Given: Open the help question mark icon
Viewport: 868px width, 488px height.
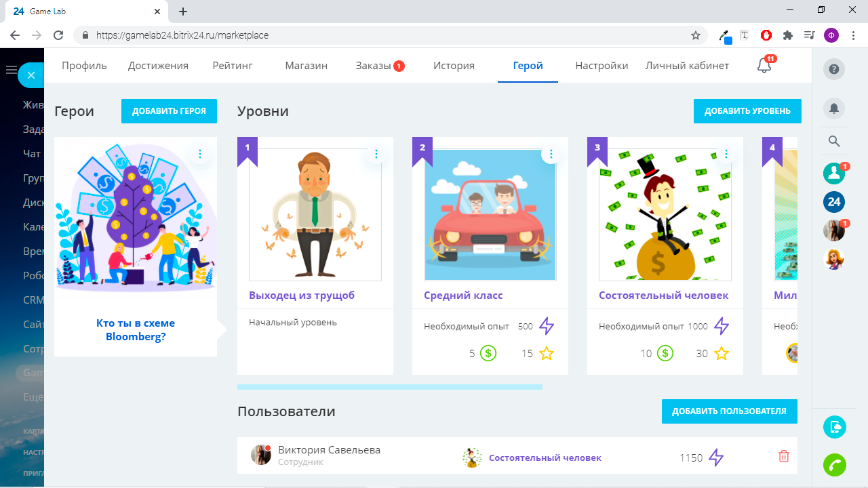Looking at the screenshot, I should (x=834, y=68).
